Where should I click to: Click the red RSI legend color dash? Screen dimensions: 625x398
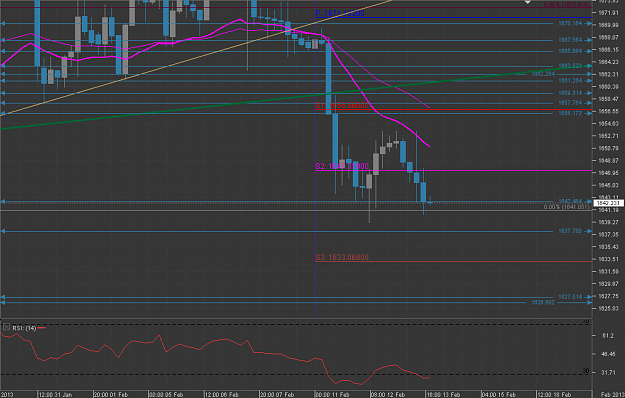tap(41, 328)
